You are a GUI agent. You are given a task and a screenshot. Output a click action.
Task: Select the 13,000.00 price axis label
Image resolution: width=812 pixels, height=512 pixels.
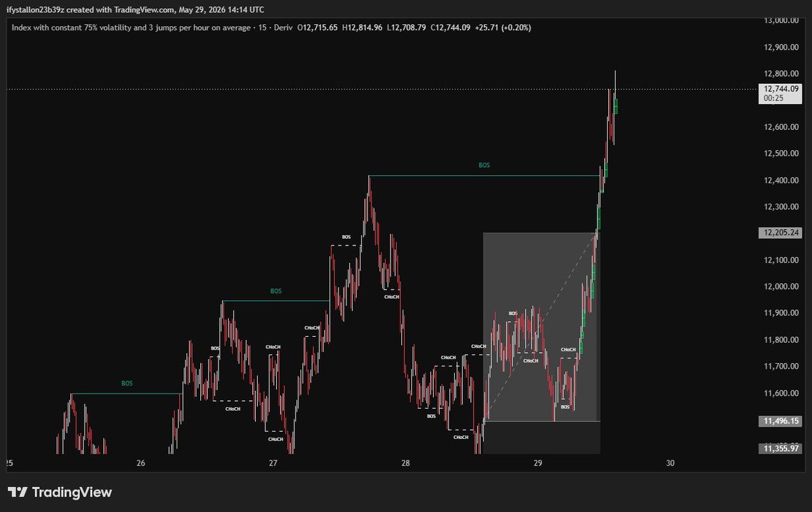782,20
